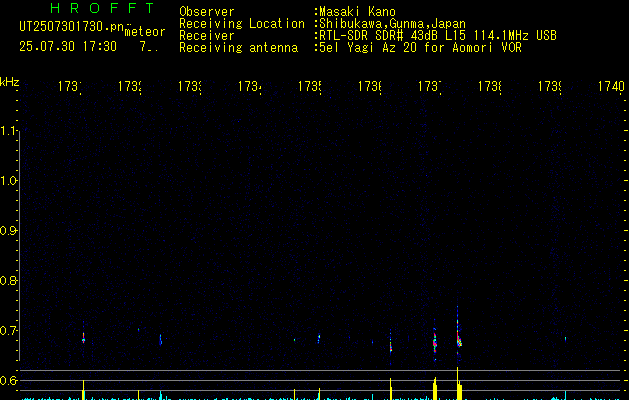Click the meteor echo just after 1731
The width and height of the screenshot is (629, 400).
tap(83, 338)
